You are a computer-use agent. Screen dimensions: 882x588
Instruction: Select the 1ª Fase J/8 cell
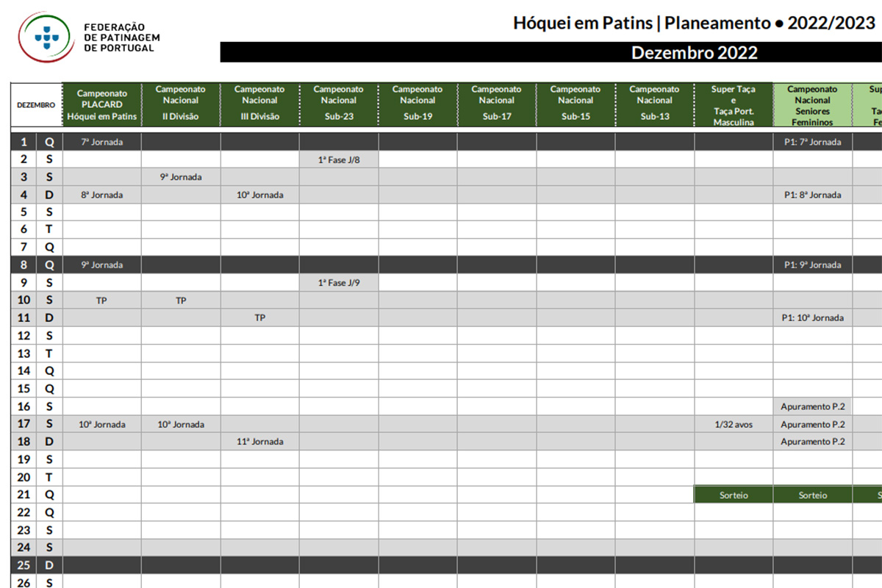pyautogui.click(x=339, y=159)
